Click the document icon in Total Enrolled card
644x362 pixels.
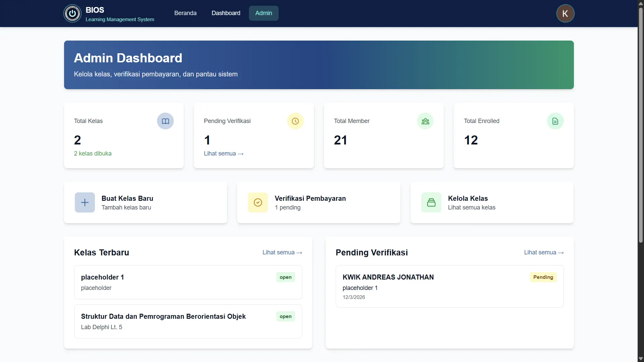555,121
